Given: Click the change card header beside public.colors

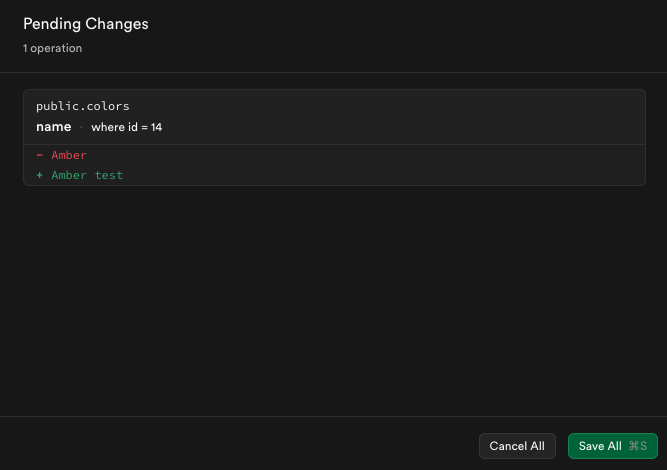Looking at the screenshot, I should tap(383, 117).
